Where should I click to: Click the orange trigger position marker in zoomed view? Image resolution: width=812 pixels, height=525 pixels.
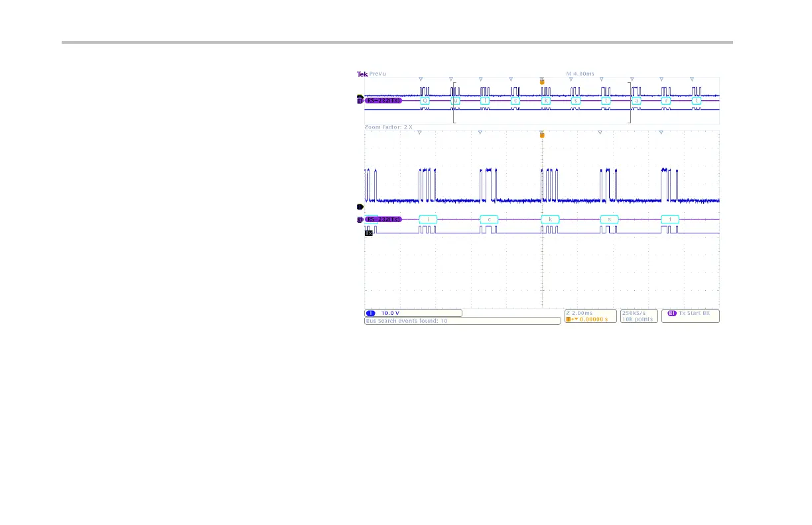click(x=542, y=135)
